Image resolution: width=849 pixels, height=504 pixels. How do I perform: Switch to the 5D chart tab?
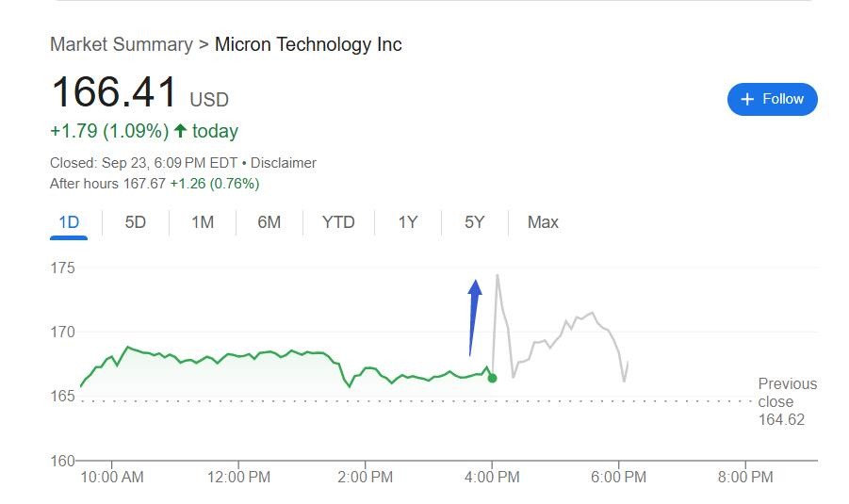pos(136,222)
